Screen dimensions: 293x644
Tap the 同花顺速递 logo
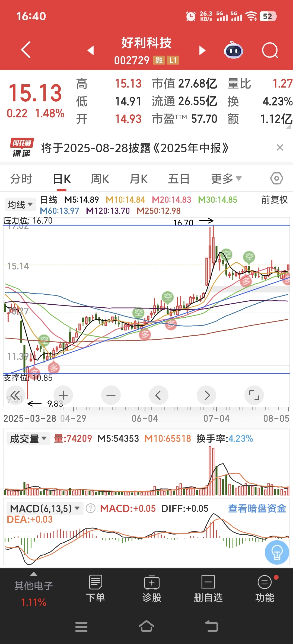click(22, 148)
